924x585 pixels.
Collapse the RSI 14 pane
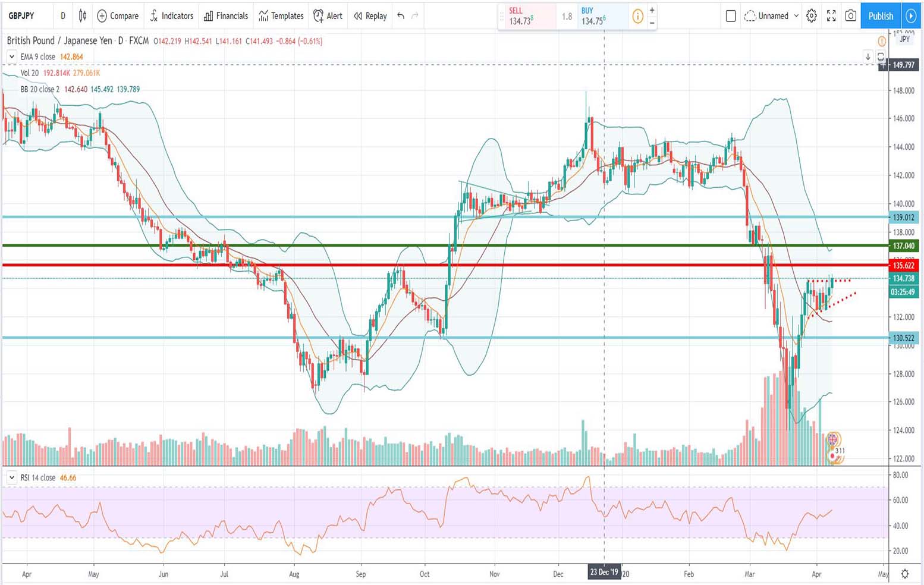tap(11, 477)
